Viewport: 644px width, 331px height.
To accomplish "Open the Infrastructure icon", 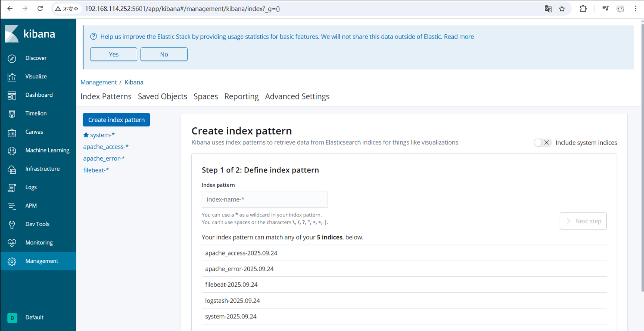I will [12, 169].
